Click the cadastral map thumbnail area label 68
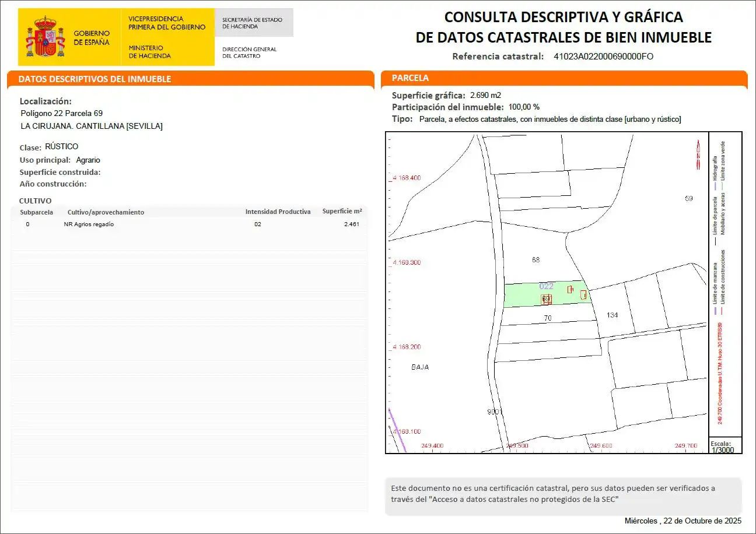 (x=536, y=259)
